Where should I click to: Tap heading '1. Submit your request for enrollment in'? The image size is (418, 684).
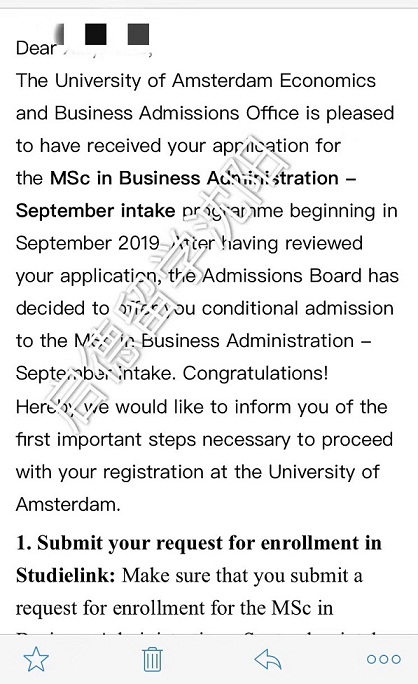click(199, 543)
